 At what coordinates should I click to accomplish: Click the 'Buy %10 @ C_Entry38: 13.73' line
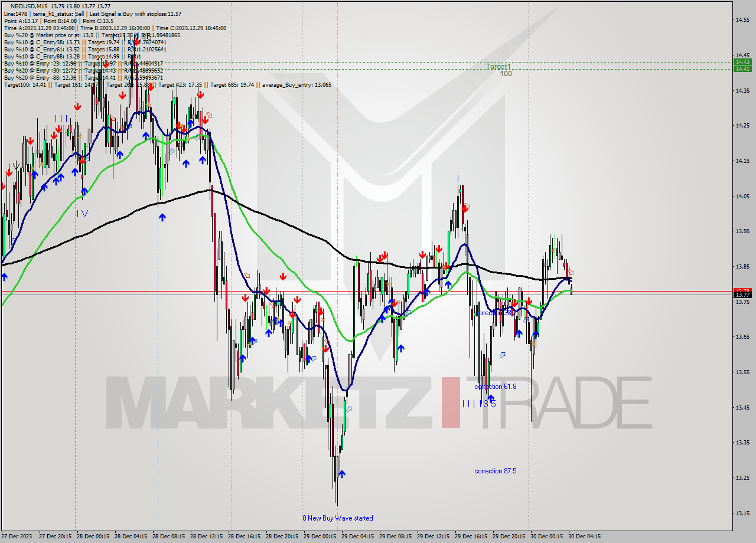coord(85,42)
